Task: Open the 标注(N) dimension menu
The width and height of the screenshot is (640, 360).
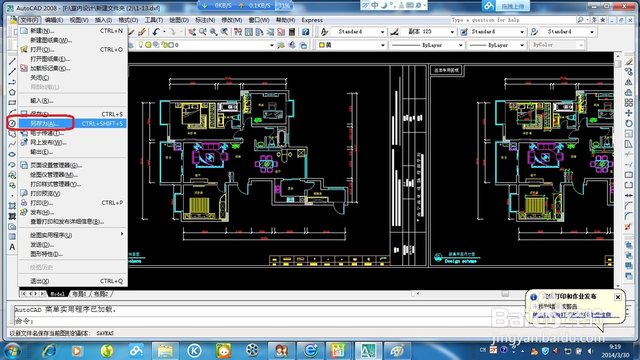Action: pyautogui.click(x=205, y=20)
